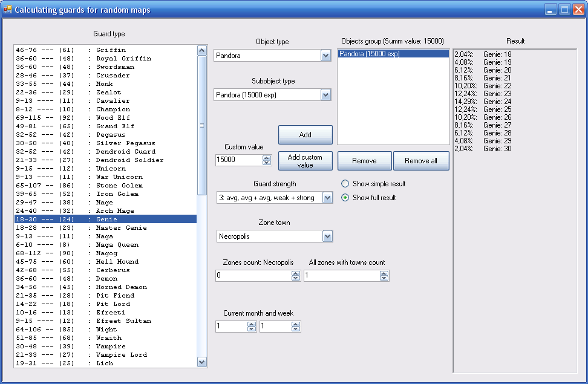
Task: Select the Zealot guard row
Action: pyautogui.click(x=105, y=93)
